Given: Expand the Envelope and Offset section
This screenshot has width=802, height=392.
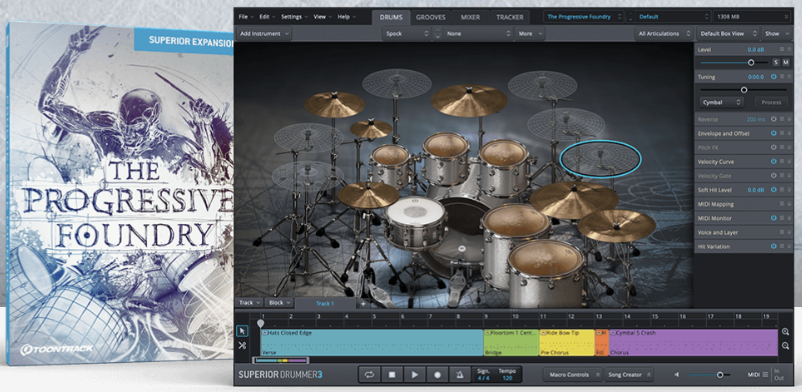Looking at the screenshot, I should pos(789,134).
